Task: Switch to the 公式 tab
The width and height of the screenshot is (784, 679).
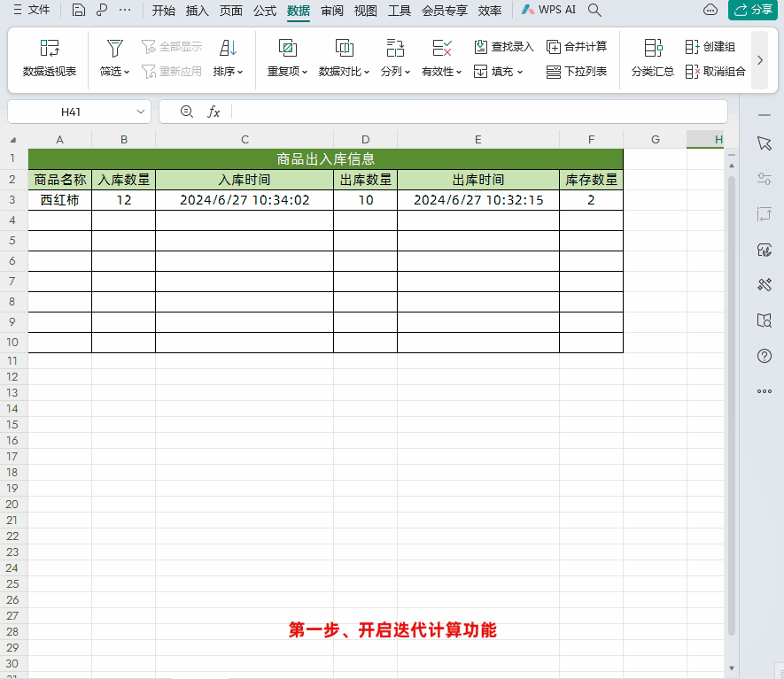Action: [x=265, y=11]
